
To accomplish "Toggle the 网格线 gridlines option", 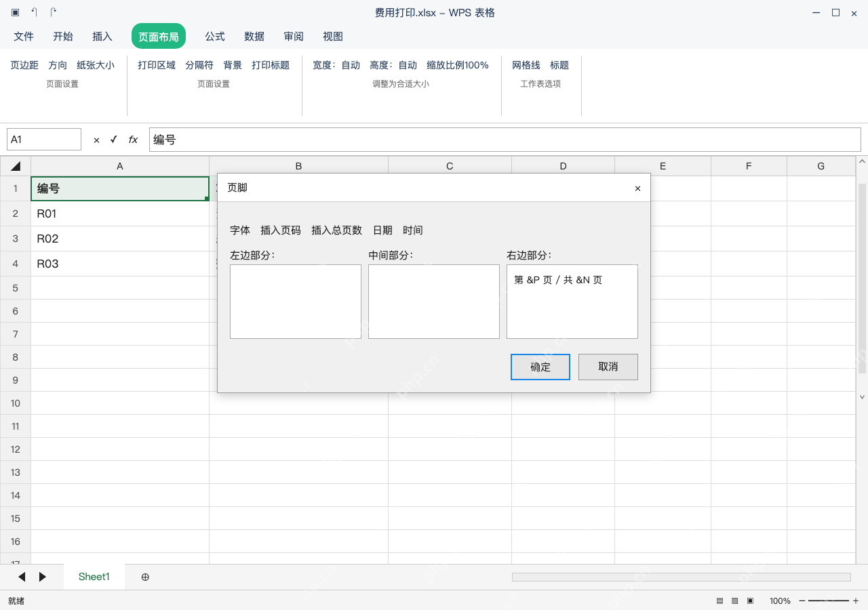I will pos(526,65).
